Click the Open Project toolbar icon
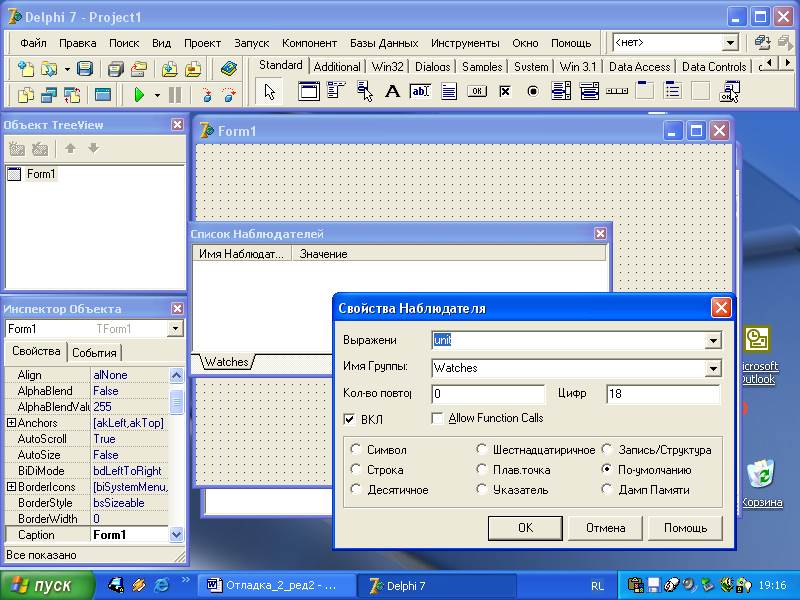The height and width of the screenshot is (600, 800). click(138, 68)
